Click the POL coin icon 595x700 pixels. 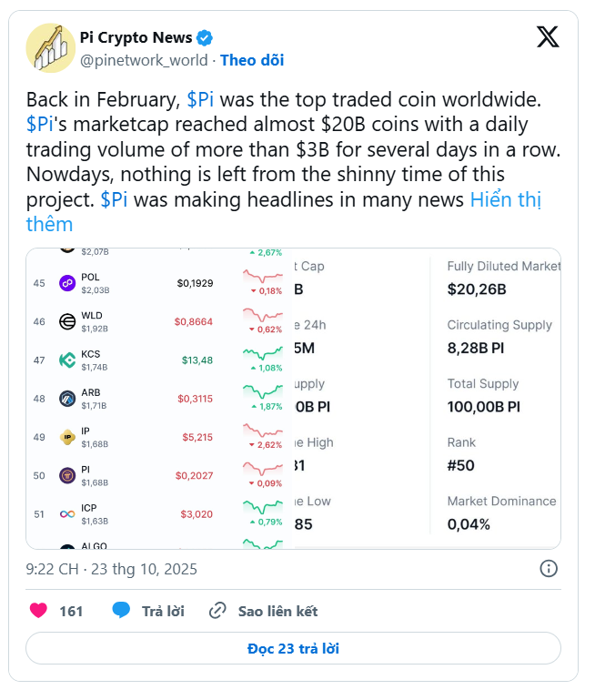66,283
